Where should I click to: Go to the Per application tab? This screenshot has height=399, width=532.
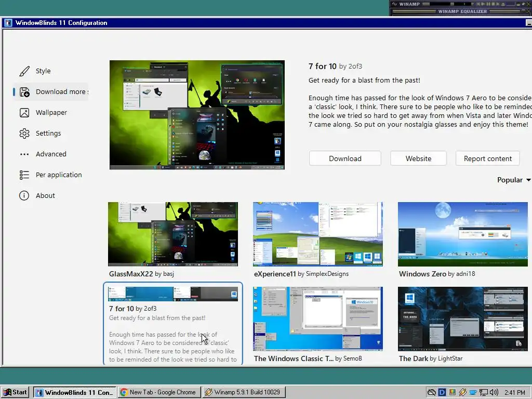click(x=59, y=175)
